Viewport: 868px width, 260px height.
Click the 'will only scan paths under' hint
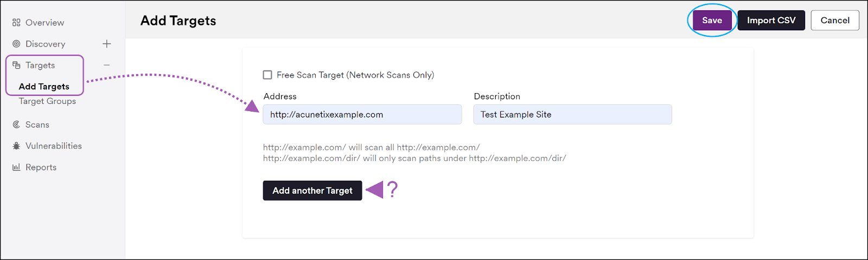click(x=414, y=158)
